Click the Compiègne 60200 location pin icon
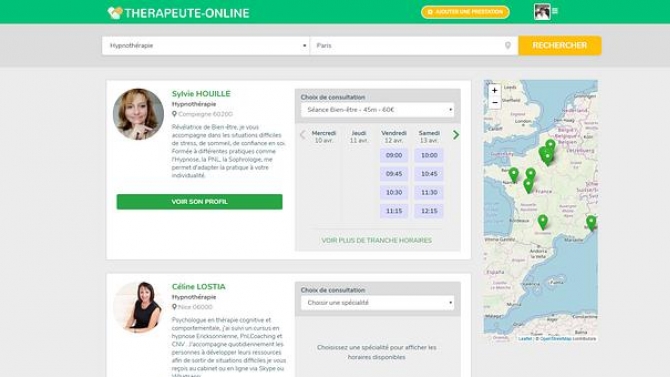 (174, 114)
